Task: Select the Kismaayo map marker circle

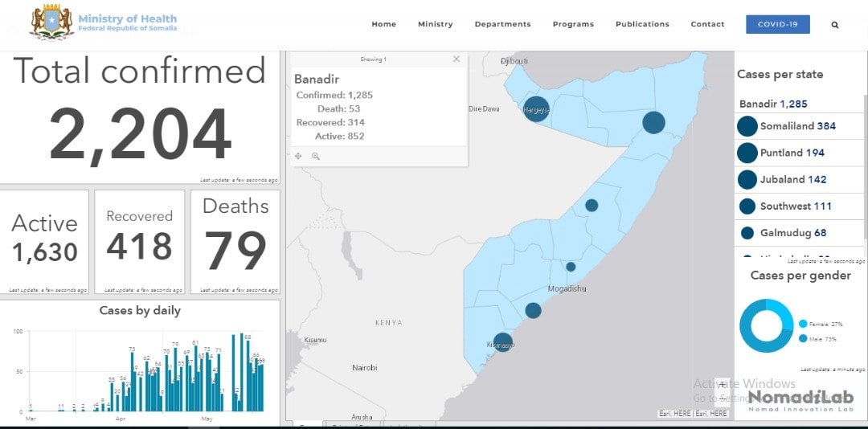Action: [502, 342]
